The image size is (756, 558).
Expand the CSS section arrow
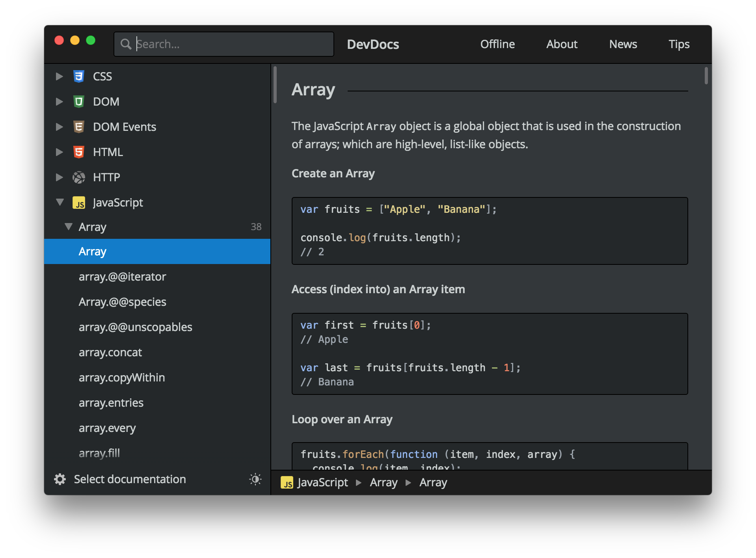(60, 76)
